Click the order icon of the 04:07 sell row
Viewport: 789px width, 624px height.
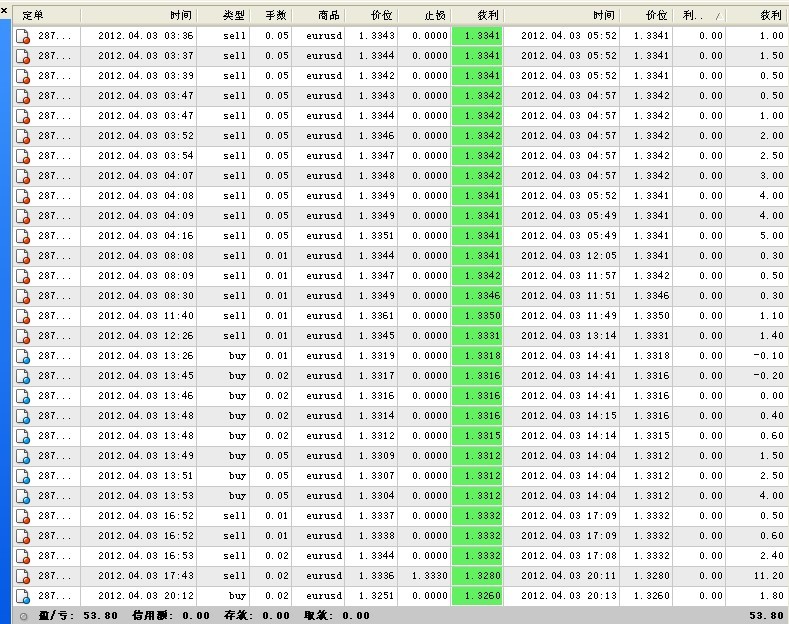click(x=23, y=176)
